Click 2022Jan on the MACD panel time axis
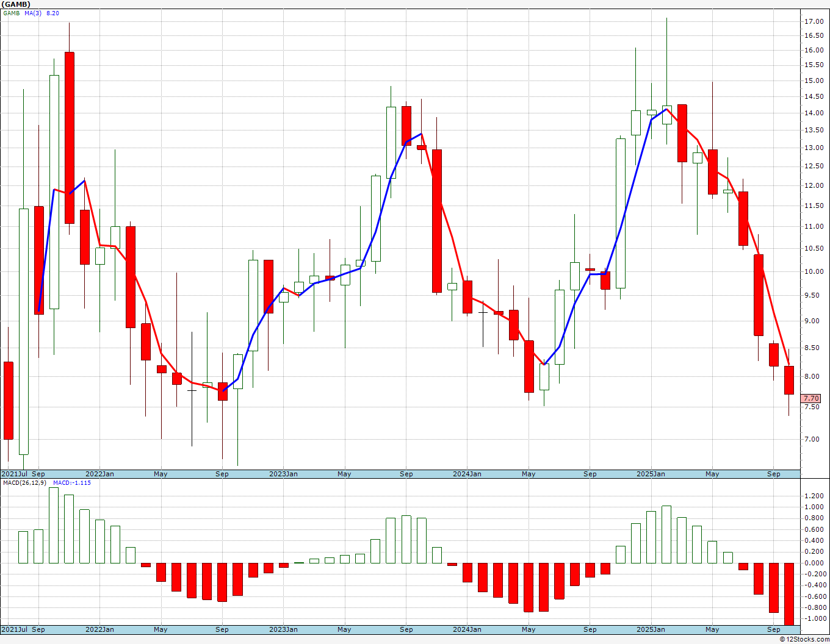The image size is (830, 644). point(99,629)
